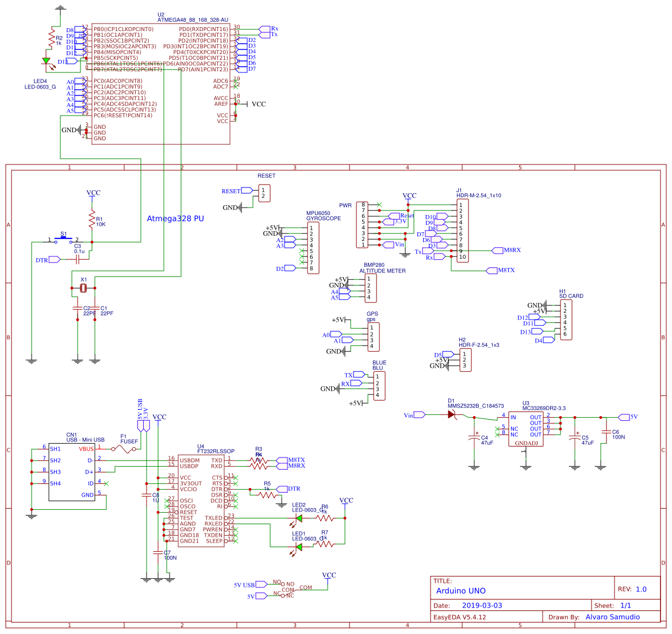Click the D1 zener diode symbol

click(452, 415)
